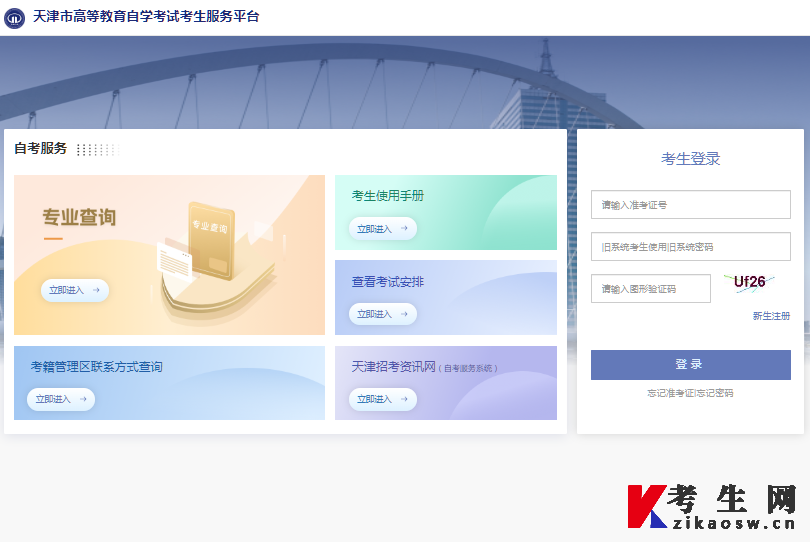The height and width of the screenshot is (542, 810).
Task: Open 查看考试安排 via its 立即进入 button
Action: (x=382, y=314)
